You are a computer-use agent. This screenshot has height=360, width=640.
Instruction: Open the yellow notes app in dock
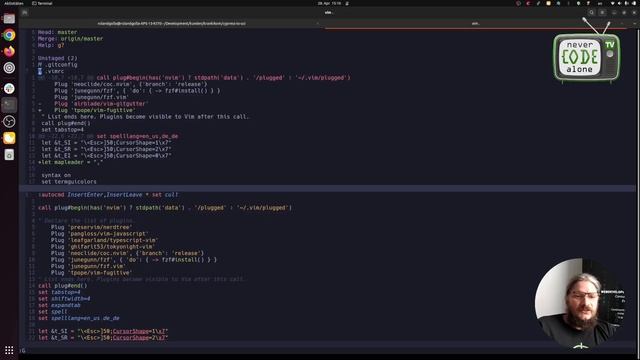click(9, 138)
